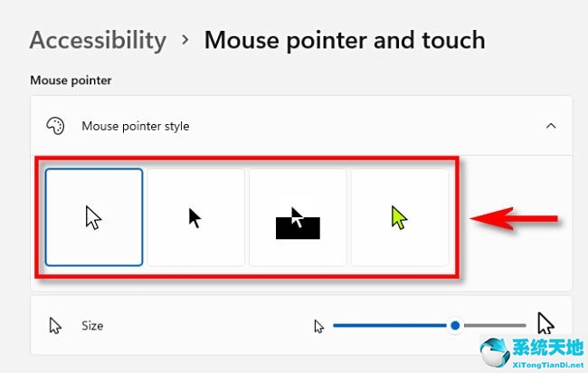Click the large cursor icon right of slider
Screen dimensions: 588x373
click(545, 324)
